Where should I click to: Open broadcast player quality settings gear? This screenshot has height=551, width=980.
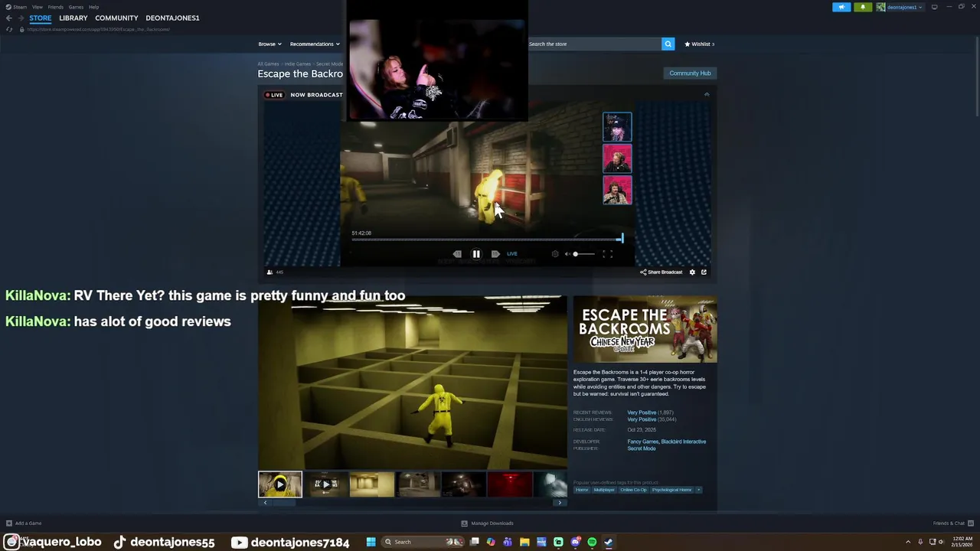point(555,254)
